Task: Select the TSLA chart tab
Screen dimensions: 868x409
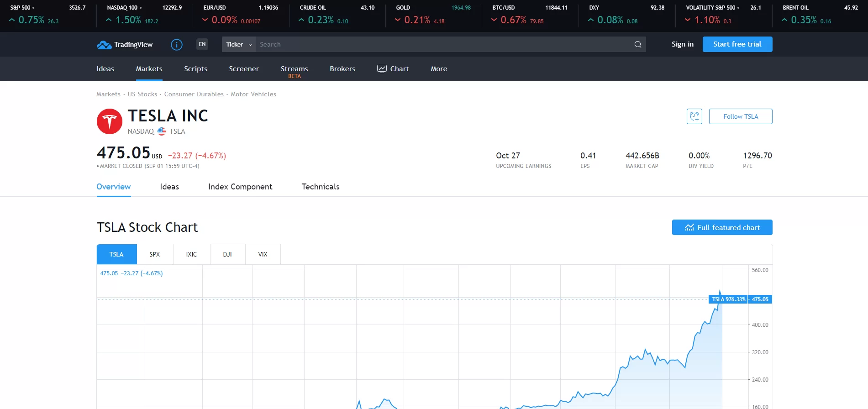Action: (x=116, y=254)
